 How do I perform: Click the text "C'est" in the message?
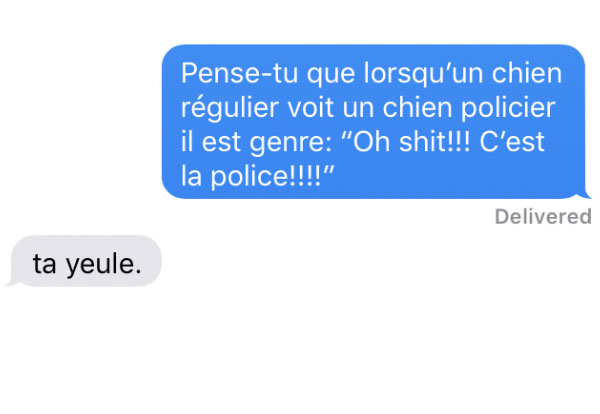point(512,142)
